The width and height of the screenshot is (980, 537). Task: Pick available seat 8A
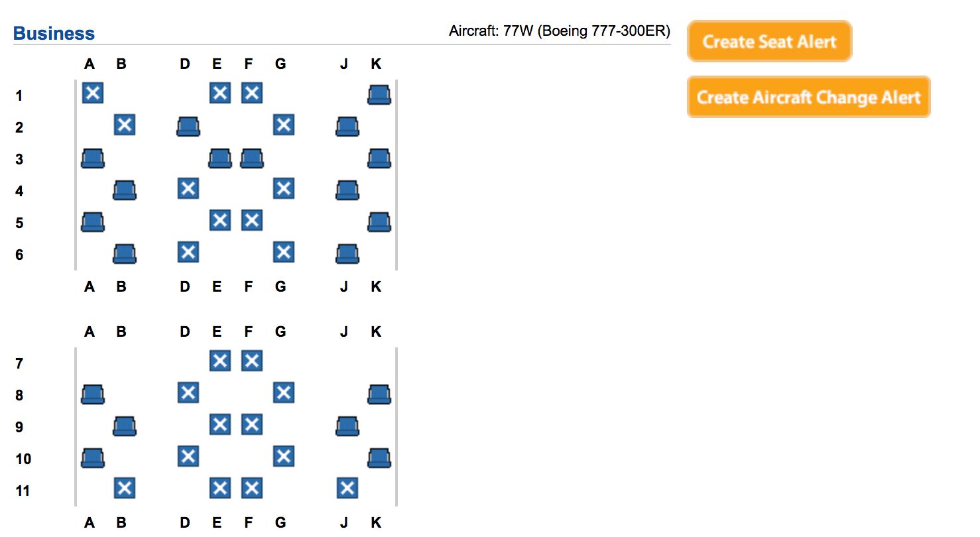coord(93,394)
